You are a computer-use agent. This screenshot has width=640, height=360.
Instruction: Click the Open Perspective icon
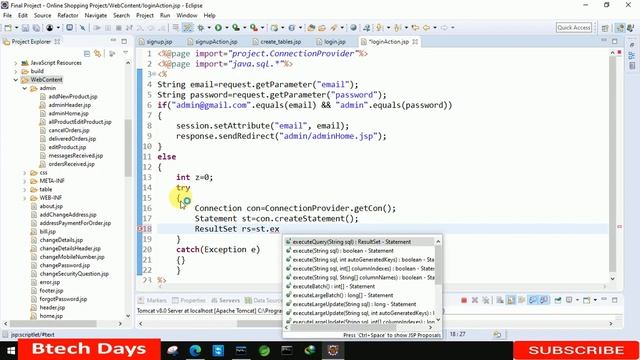click(605, 28)
